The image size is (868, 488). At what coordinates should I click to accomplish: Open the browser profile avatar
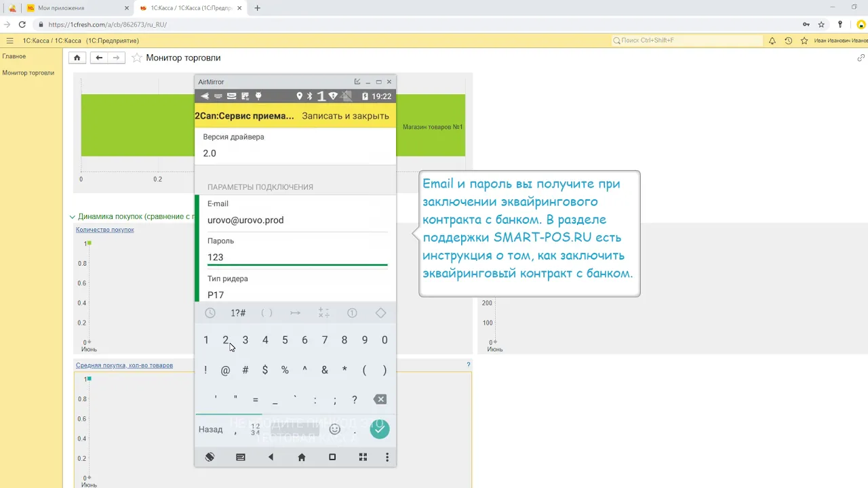point(862,24)
